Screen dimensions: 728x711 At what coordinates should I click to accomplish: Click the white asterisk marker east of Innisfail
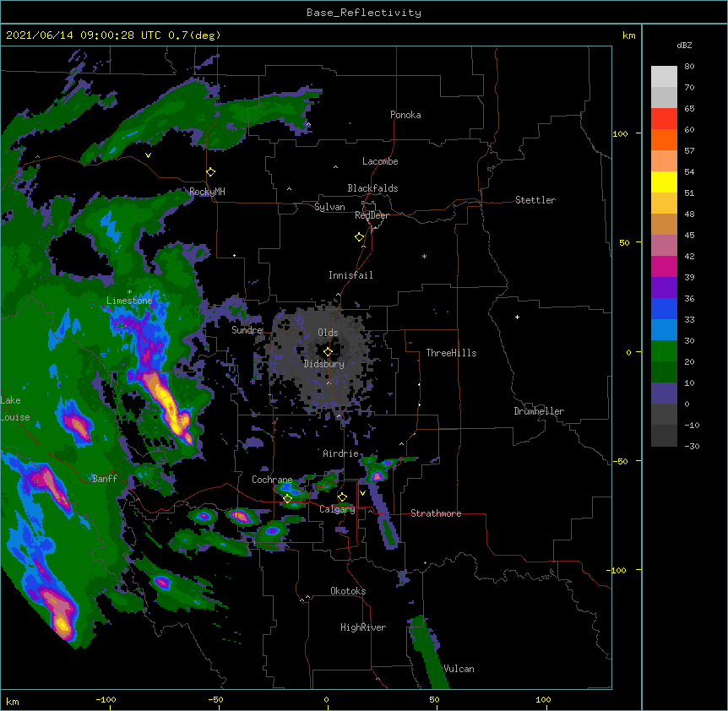[x=424, y=257]
